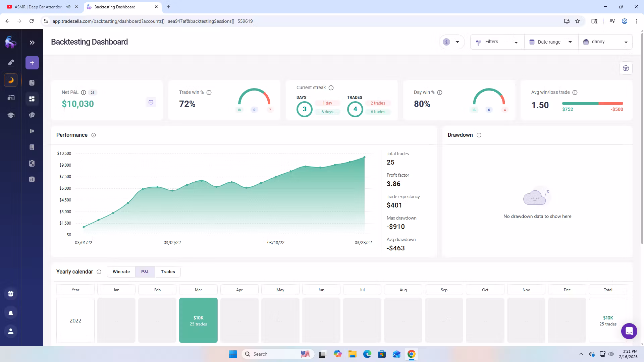The image size is (644, 362).
Task: Click the purple plus add button
Action: point(32,63)
